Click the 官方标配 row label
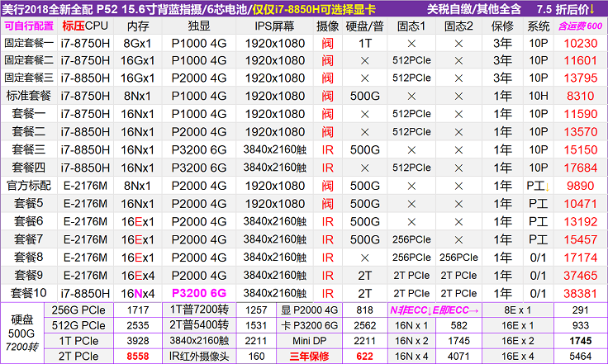This screenshot has height=364, width=608. (29, 186)
